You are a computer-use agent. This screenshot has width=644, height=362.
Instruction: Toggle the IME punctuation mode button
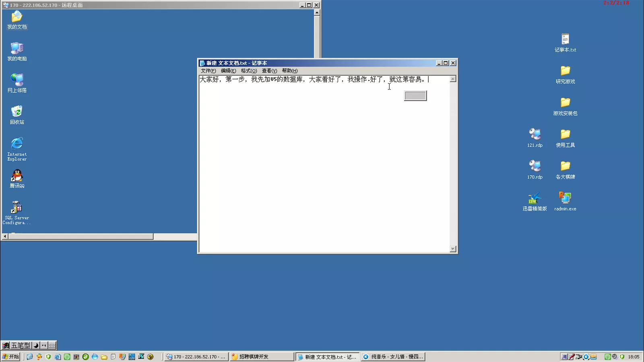coord(44,345)
